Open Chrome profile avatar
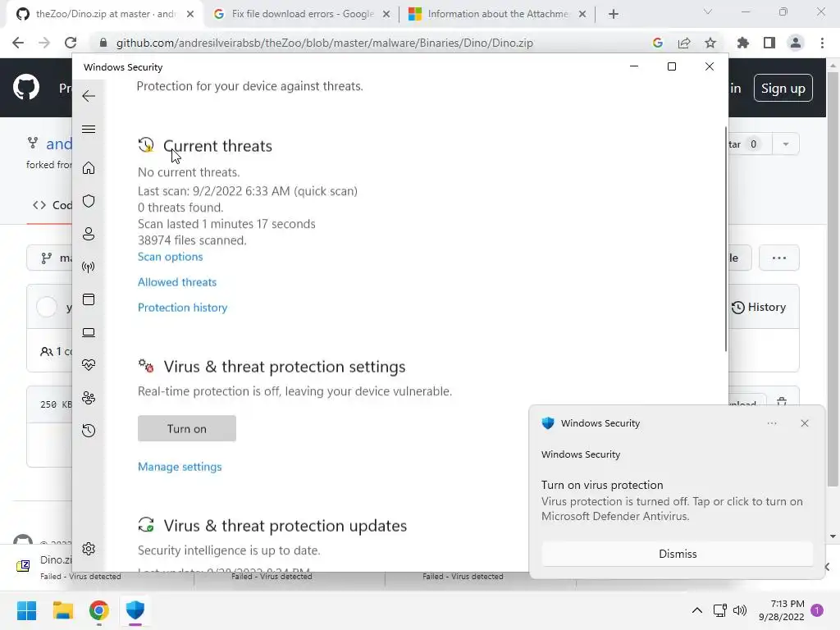Image resolution: width=840 pixels, height=630 pixels. click(796, 43)
